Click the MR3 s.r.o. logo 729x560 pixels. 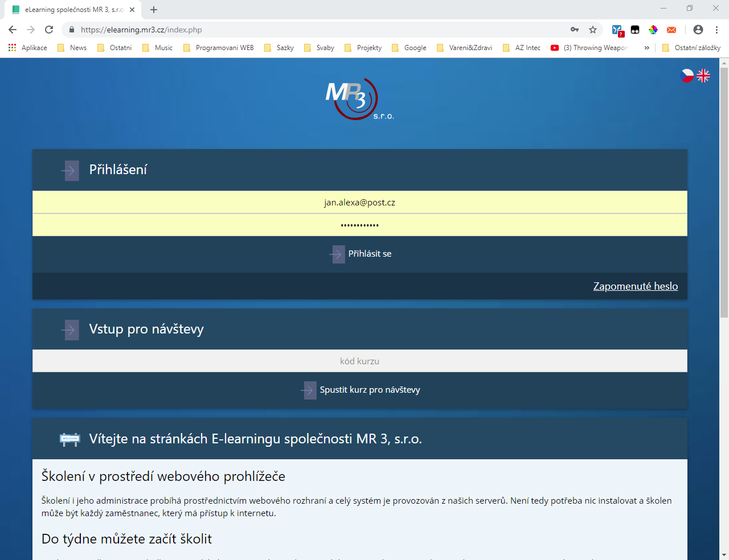359,99
